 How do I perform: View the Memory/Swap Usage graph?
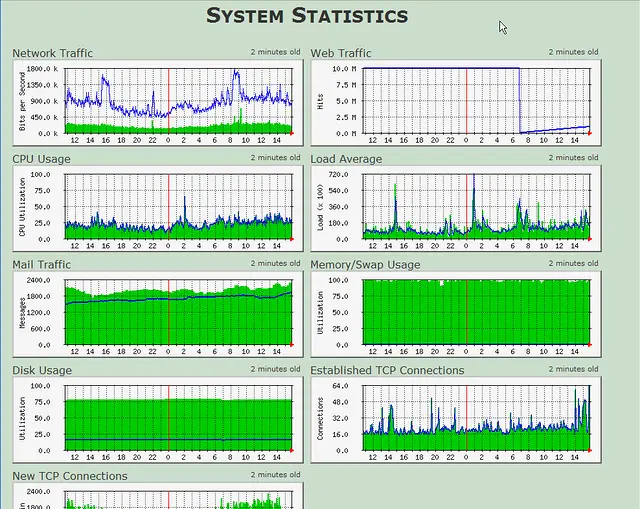point(456,314)
